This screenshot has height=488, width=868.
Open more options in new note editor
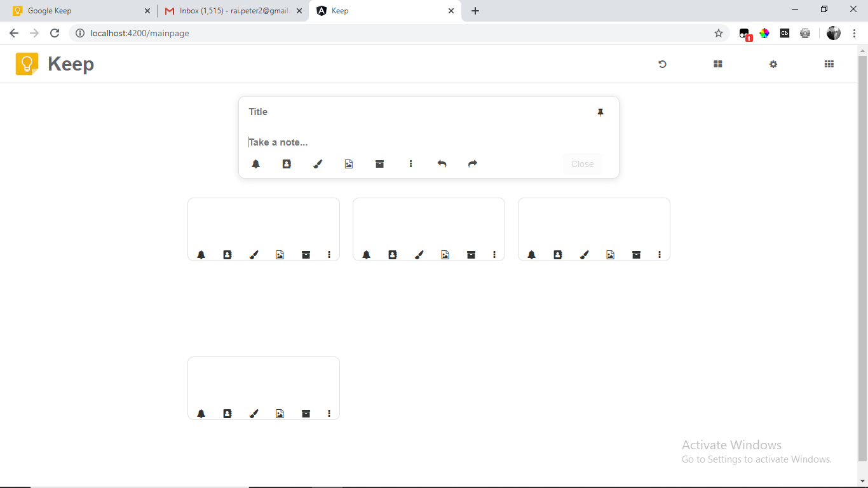[411, 164]
